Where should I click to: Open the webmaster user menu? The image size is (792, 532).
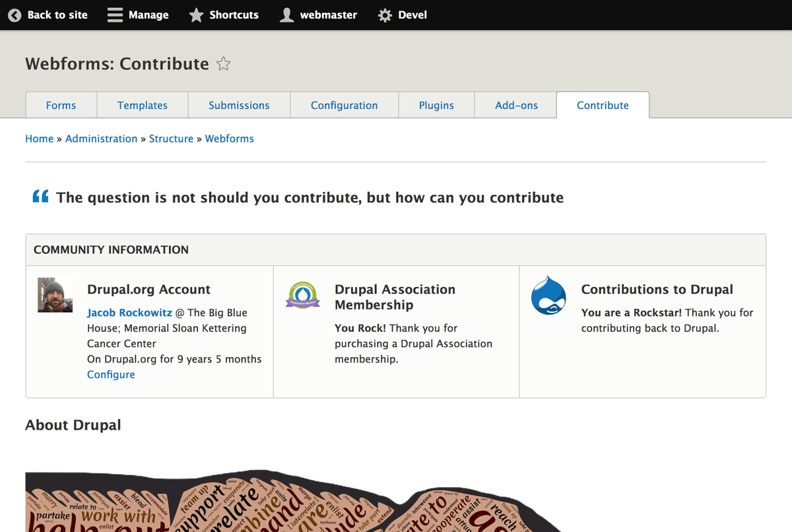(x=329, y=15)
